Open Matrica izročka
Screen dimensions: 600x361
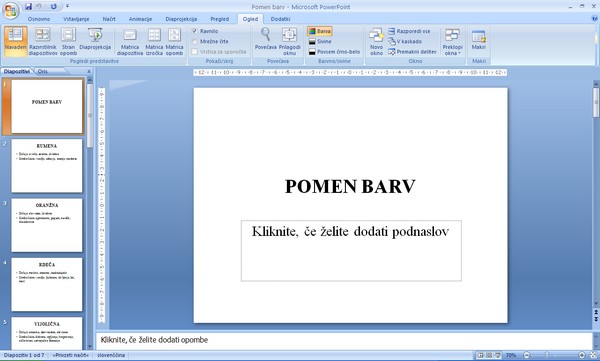(x=154, y=41)
